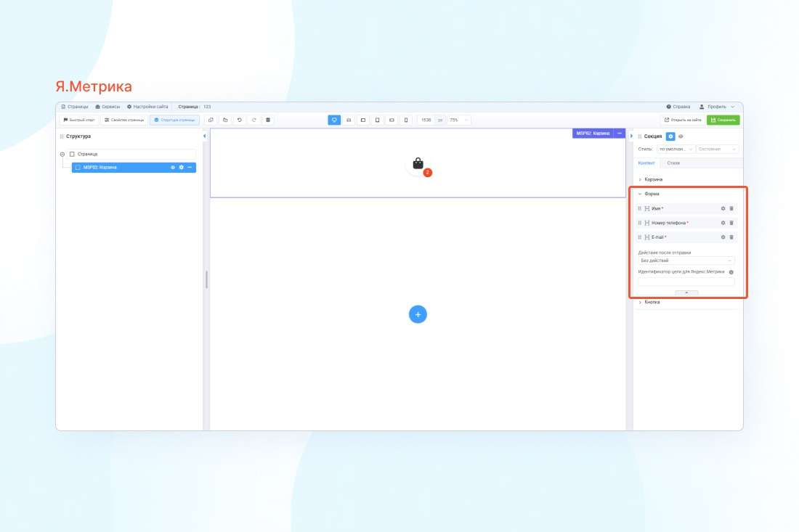The width and height of the screenshot is (799, 532).
Task: Open the Стиль dropdown (по умолчанию)
Action: pos(676,150)
